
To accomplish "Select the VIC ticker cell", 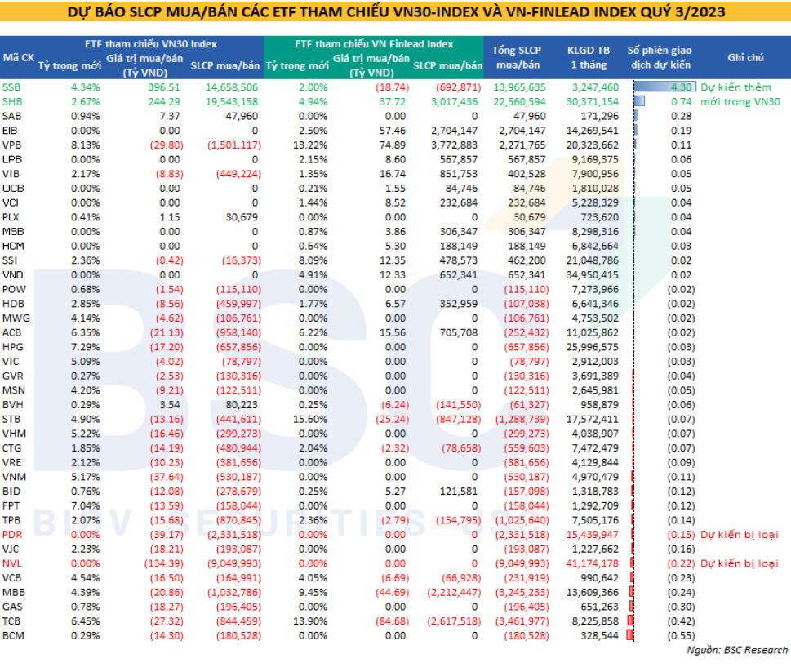I will coord(10,362).
